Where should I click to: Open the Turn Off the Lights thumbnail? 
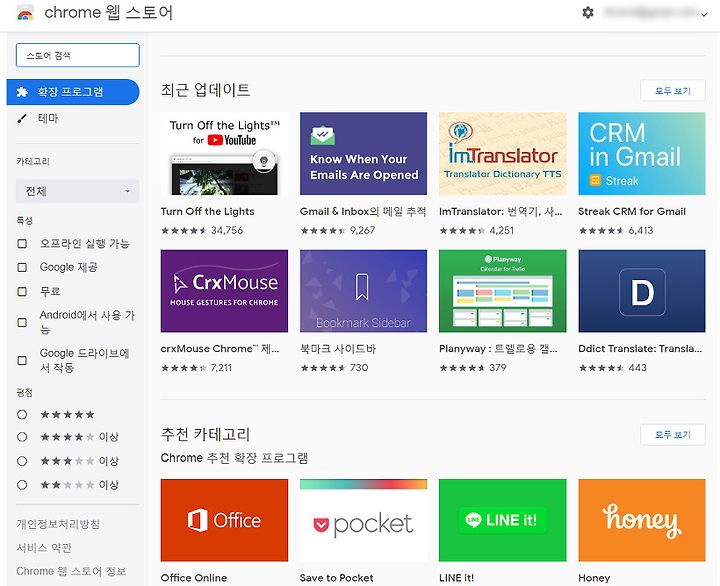224,153
